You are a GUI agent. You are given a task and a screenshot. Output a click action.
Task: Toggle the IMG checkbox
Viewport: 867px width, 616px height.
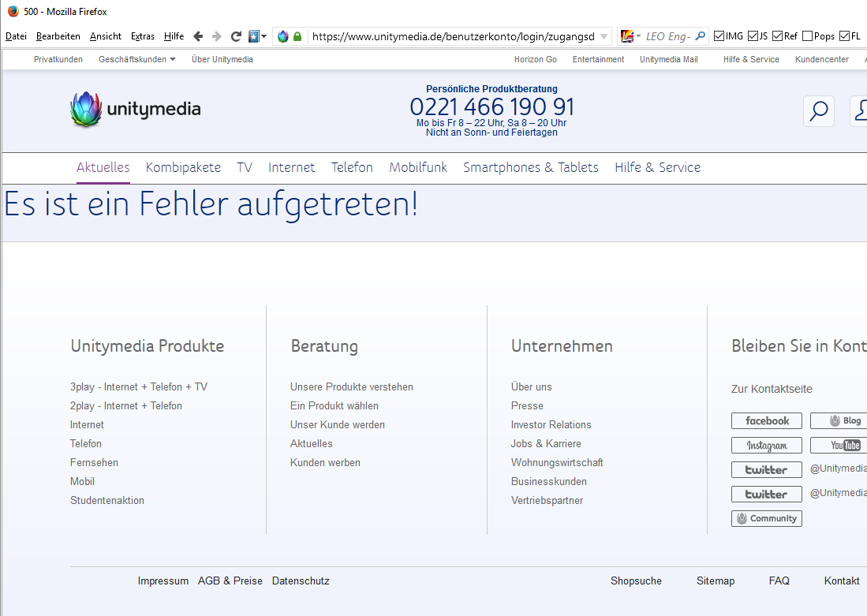(719, 36)
